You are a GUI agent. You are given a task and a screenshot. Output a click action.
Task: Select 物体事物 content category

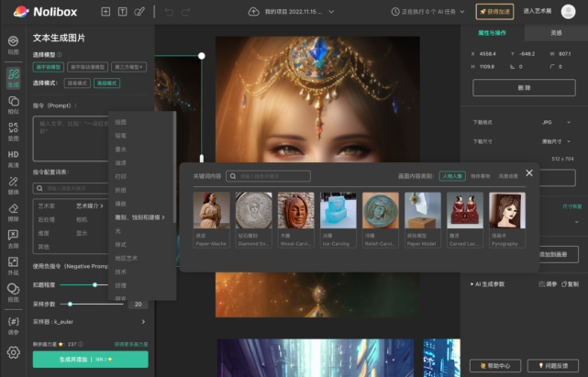[481, 176]
